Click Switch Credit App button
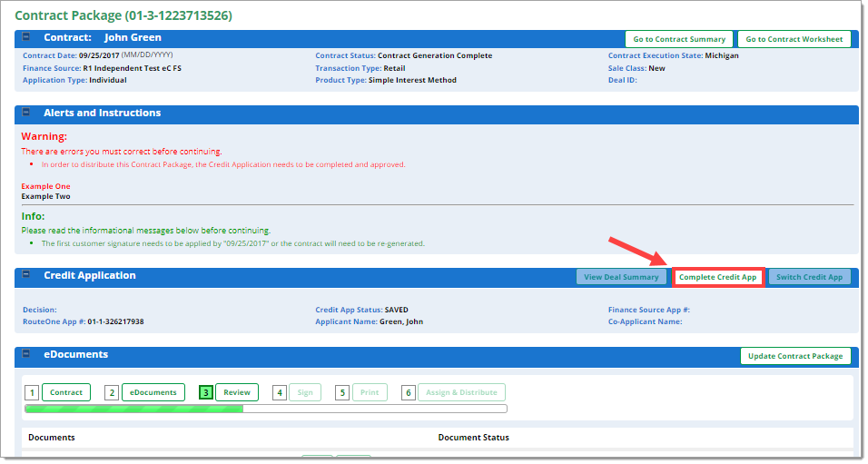The image size is (868, 464). point(809,277)
